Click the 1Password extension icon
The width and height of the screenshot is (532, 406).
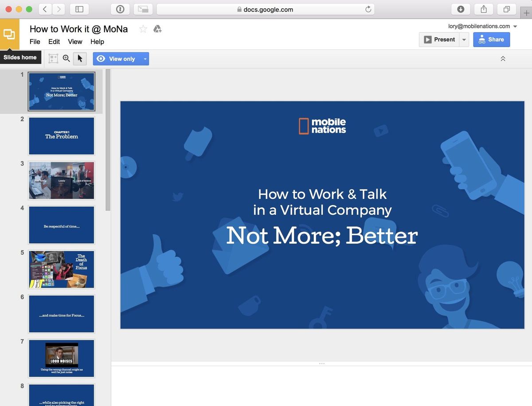121,9
